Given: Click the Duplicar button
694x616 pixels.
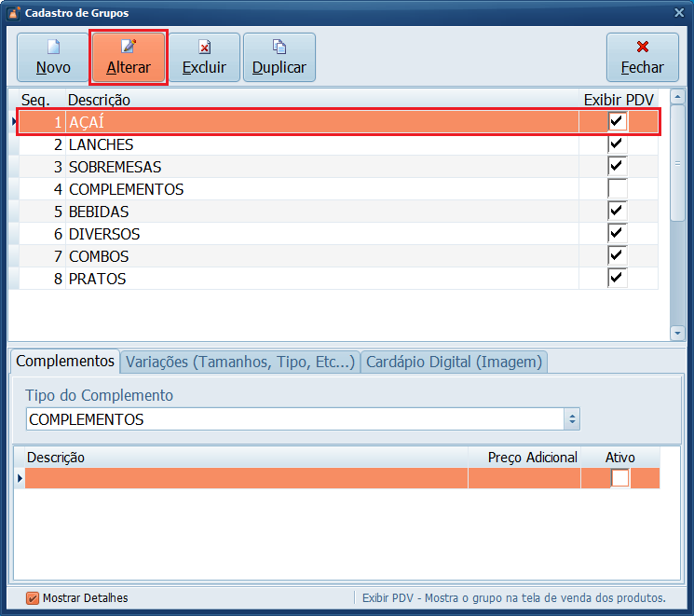Looking at the screenshot, I should coord(279,58).
